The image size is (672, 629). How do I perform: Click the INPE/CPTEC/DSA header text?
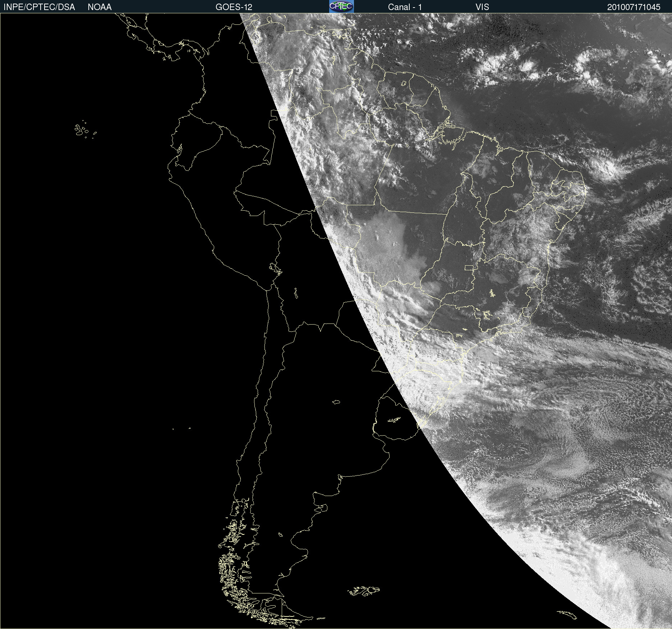point(39,7)
